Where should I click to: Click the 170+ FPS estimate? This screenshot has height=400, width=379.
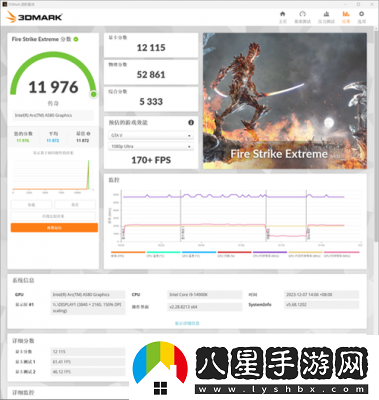tap(151, 160)
